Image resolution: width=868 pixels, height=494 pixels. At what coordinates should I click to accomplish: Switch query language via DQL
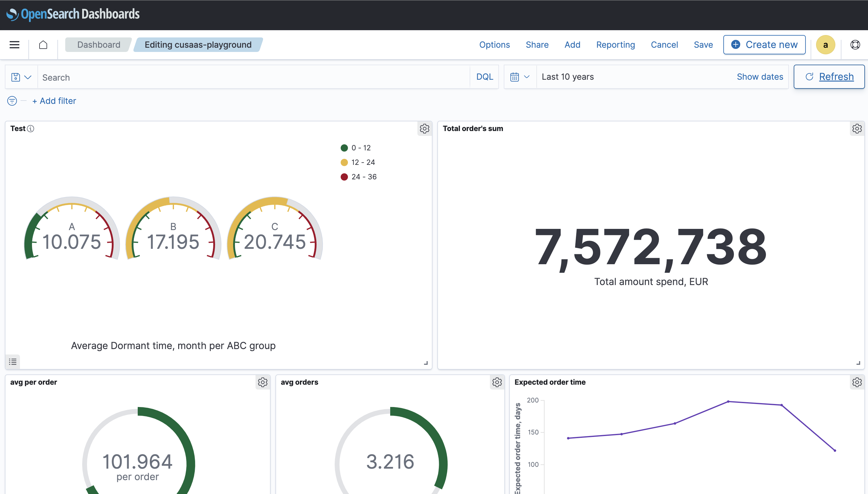point(484,77)
